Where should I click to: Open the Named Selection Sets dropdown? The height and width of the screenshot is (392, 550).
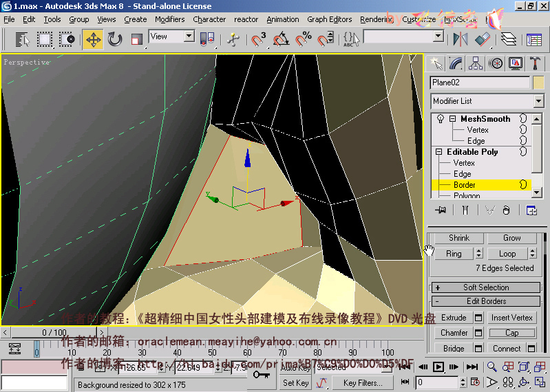(x=438, y=36)
